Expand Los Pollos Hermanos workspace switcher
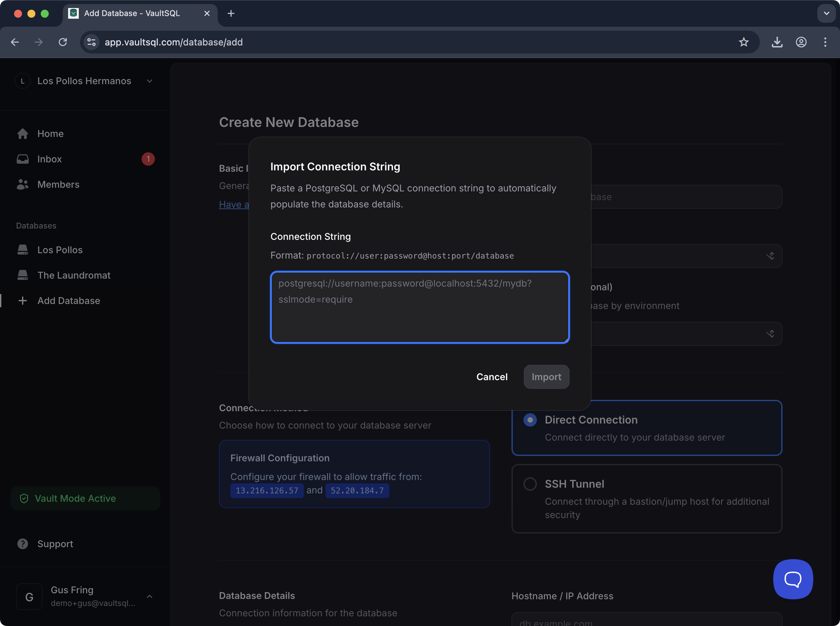This screenshot has height=626, width=840. [x=150, y=81]
